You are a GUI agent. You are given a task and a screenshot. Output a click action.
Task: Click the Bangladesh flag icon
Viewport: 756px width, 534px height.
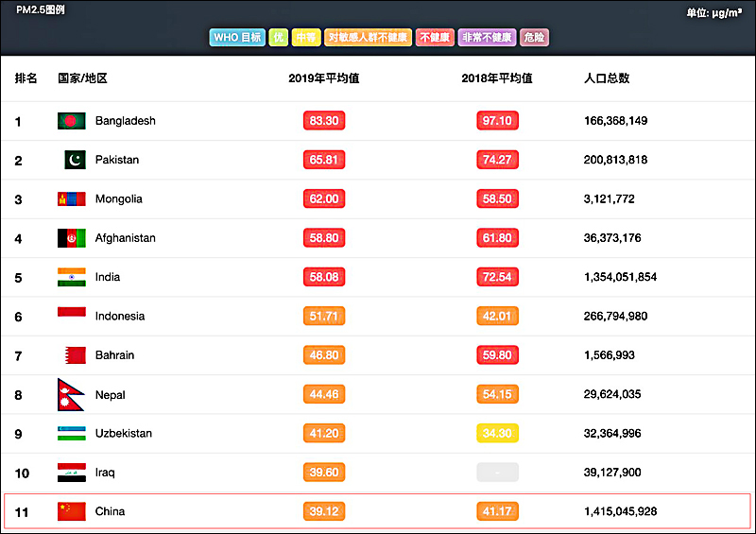72,121
